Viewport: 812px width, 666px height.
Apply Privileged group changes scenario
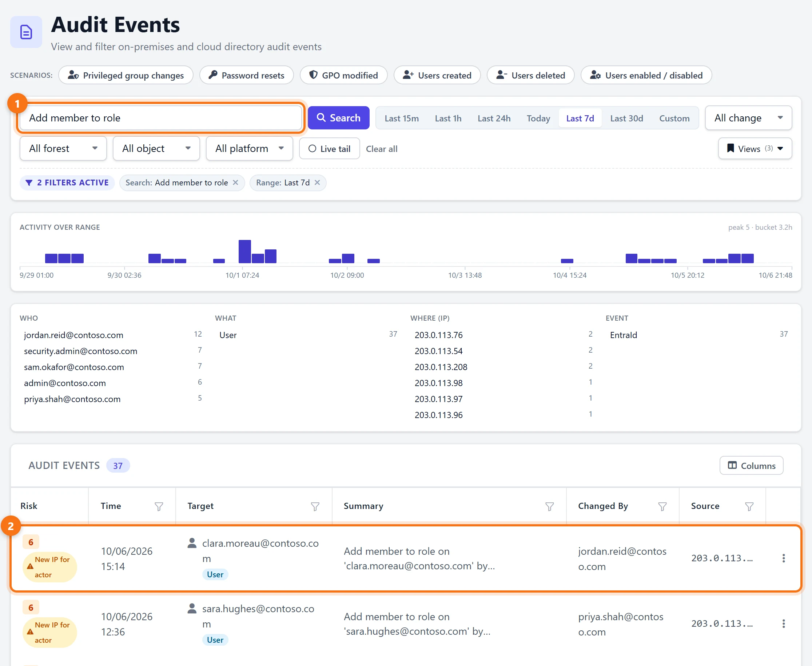[126, 75]
